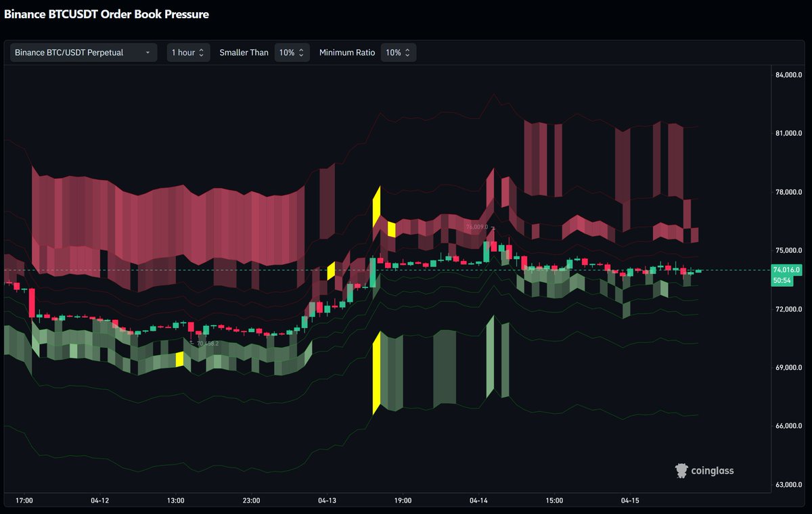Open the Smaller Than 10% selector
The width and height of the screenshot is (812, 514).
pyautogui.click(x=292, y=52)
